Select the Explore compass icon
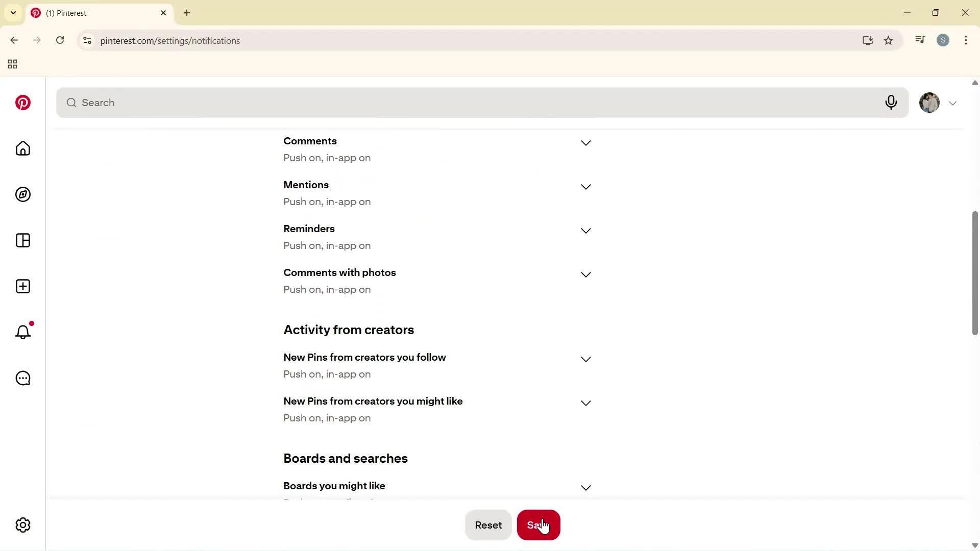The image size is (980, 551). (22, 194)
